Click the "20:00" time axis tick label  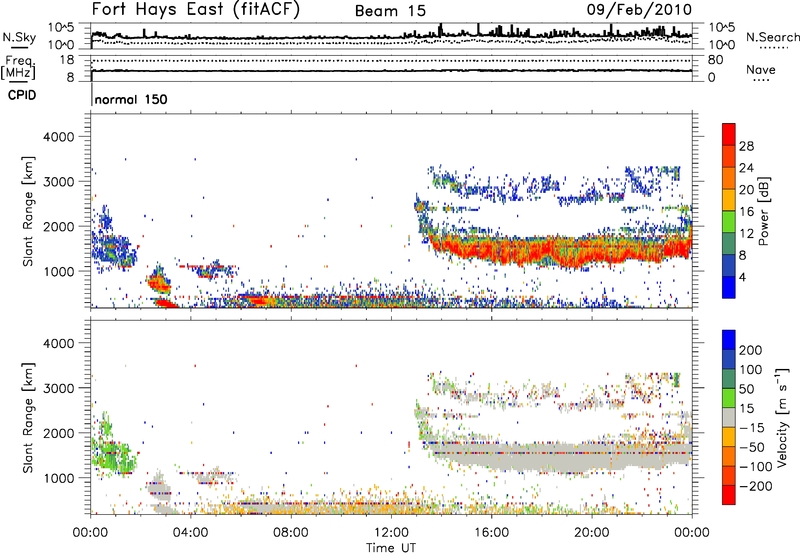591,533
